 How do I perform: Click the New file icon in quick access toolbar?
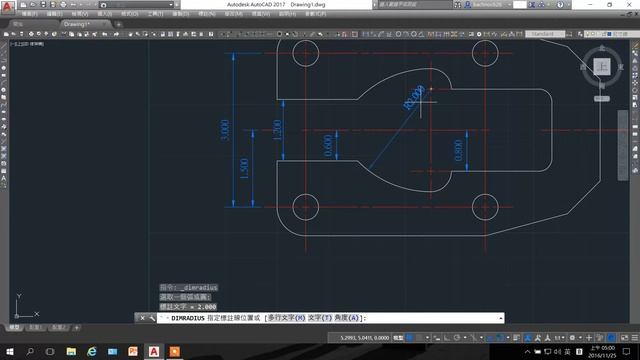click(x=23, y=5)
